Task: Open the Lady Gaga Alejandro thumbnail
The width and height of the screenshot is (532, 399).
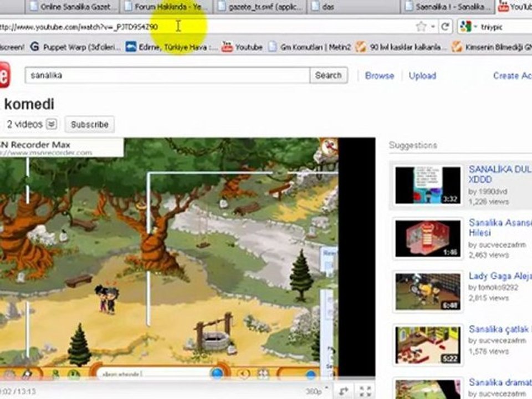Action: pyautogui.click(x=428, y=291)
